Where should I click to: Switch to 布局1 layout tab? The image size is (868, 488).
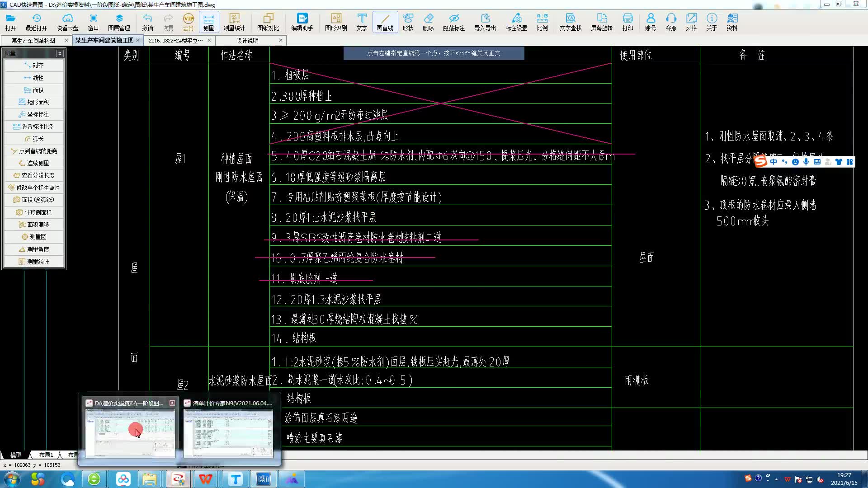[46, 455]
